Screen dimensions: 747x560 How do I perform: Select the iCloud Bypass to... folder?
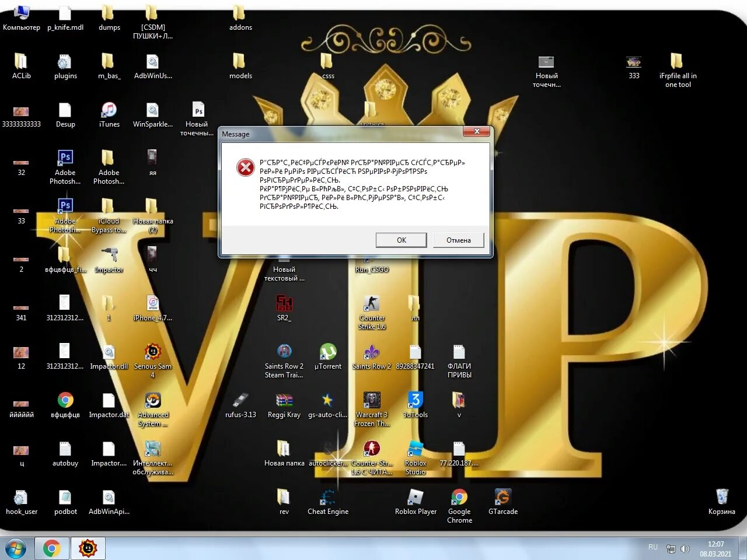click(109, 216)
